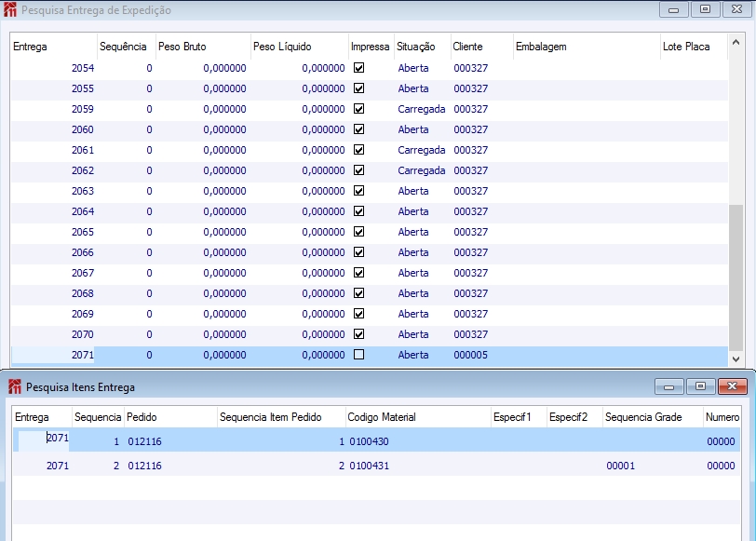Click the Codigo Material column header
Screen dimensions: 756x541
click(418, 417)
